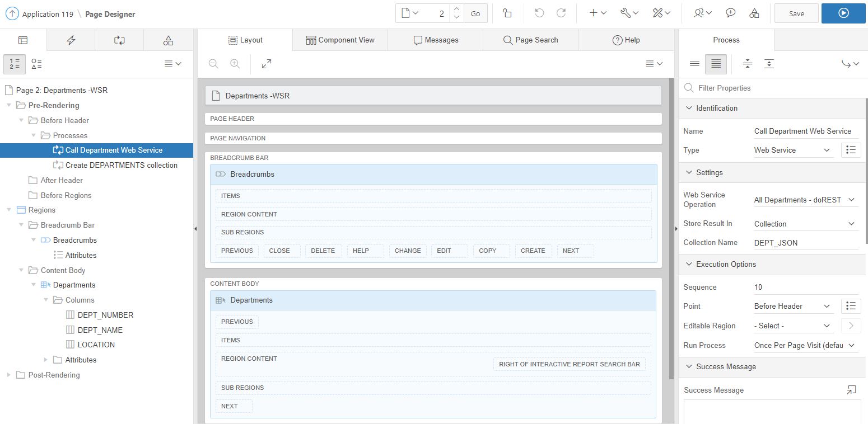Collapse the Pre-Rendering tree node
This screenshot has height=424, width=868.
8,105
